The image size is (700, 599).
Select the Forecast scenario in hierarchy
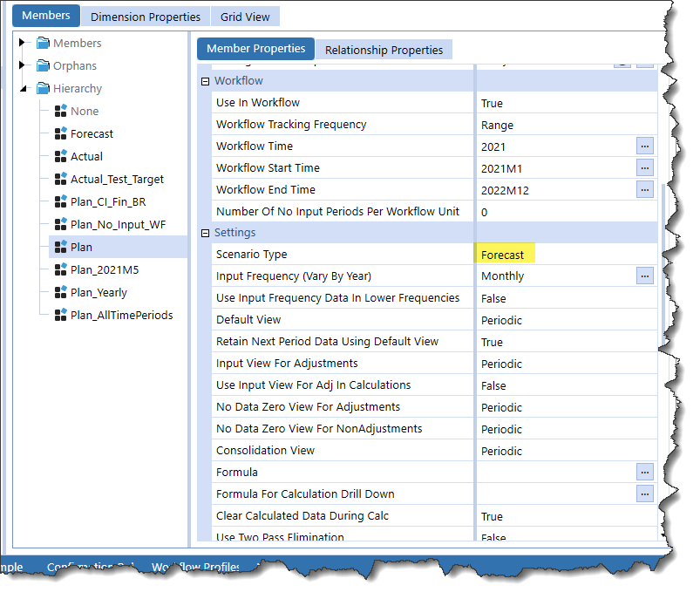pyautogui.click(x=92, y=133)
